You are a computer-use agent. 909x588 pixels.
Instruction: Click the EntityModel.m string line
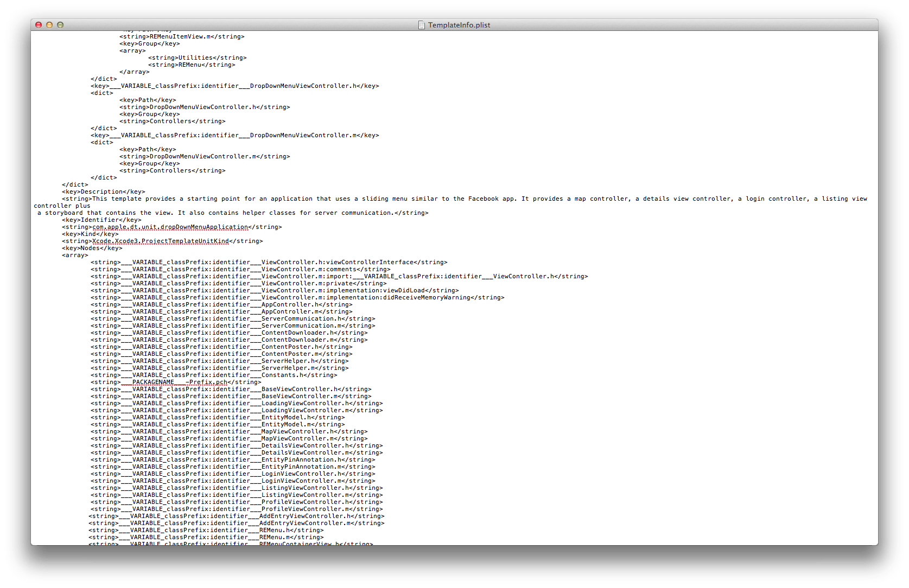(218, 424)
